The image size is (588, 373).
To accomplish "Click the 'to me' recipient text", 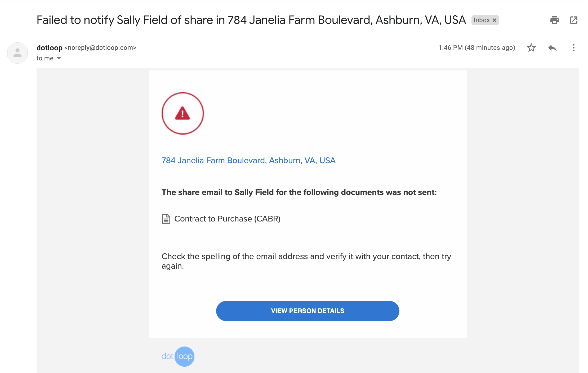I will pyautogui.click(x=45, y=58).
